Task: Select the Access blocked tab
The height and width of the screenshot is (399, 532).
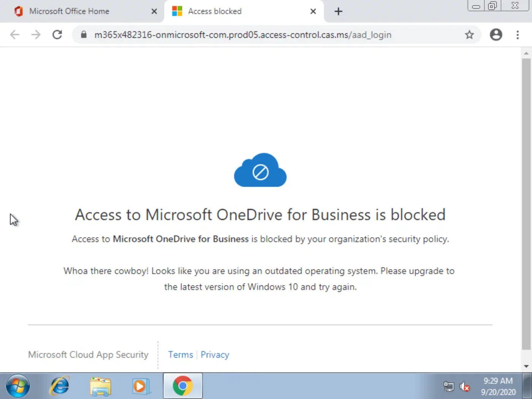Action: click(244, 11)
